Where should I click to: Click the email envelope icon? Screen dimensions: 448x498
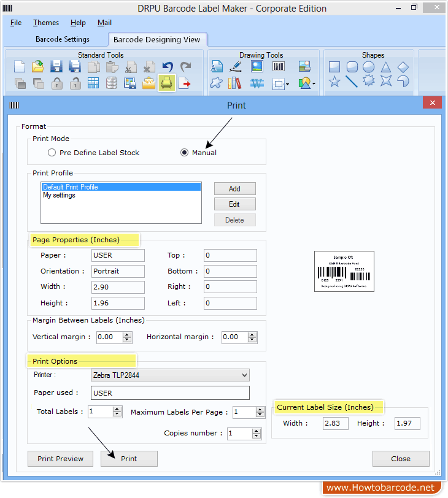point(149,83)
